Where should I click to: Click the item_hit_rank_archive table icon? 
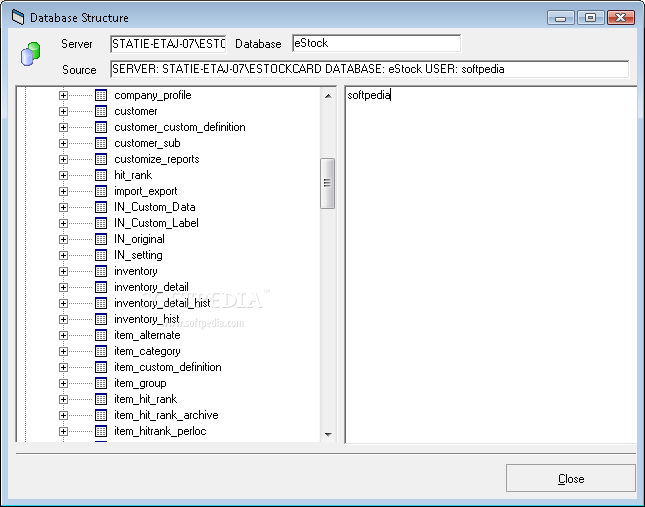[x=101, y=415]
